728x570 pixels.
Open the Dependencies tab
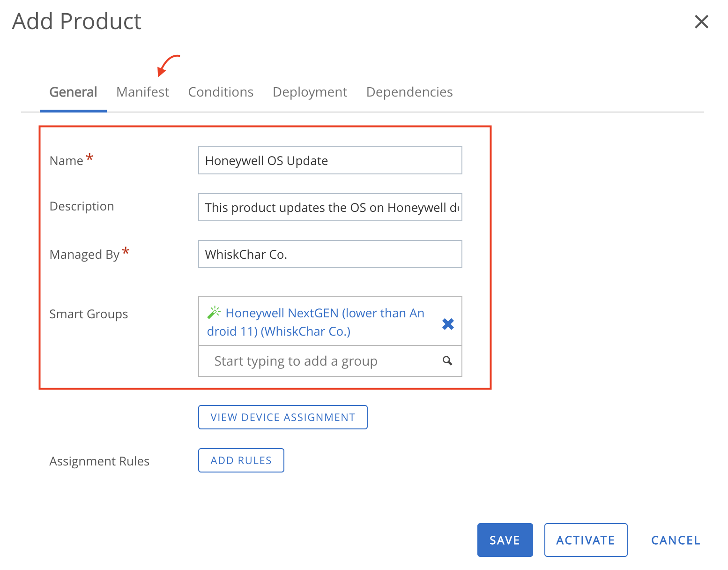tap(409, 92)
